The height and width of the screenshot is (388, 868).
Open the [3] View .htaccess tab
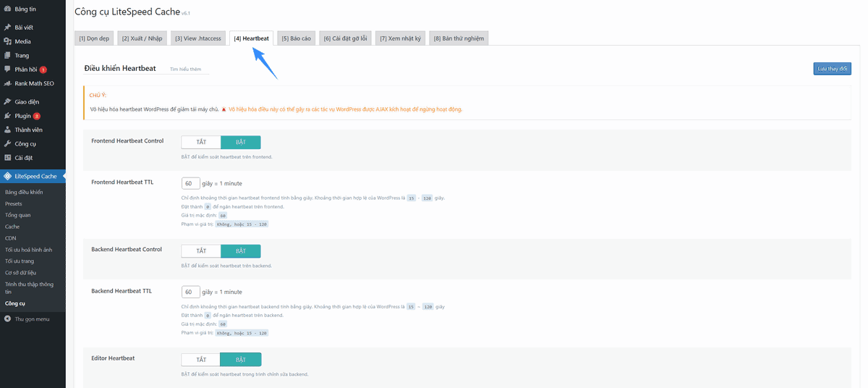[198, 38]
